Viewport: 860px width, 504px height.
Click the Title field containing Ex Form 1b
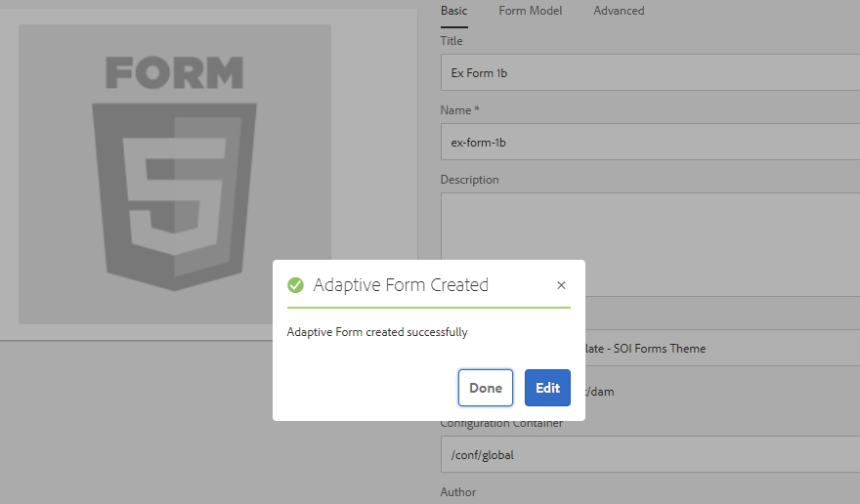[x=650, y=72]
